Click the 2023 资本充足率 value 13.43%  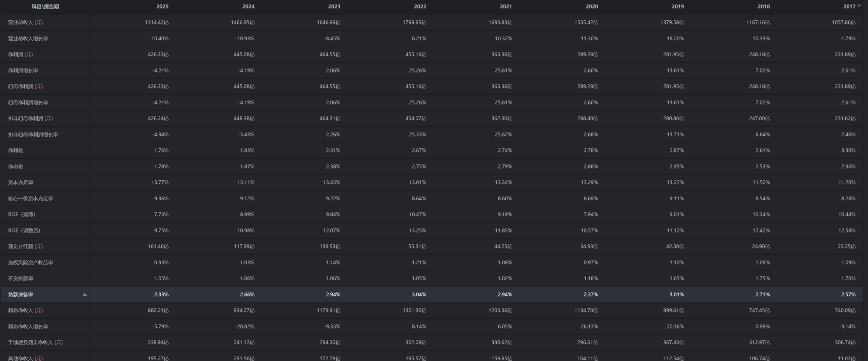tap(331, 182)
